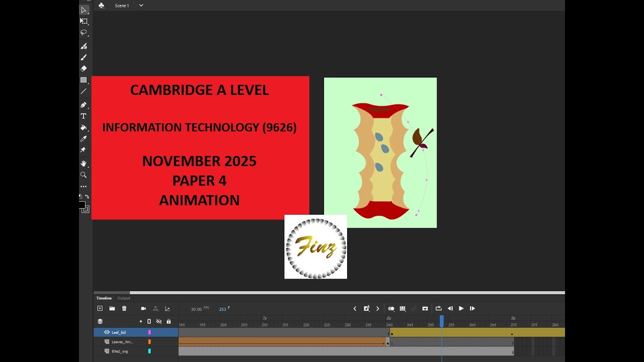Screen dimensions: 644x362
Task: Add a new layer in timeline
Action: tap(100, 309)
